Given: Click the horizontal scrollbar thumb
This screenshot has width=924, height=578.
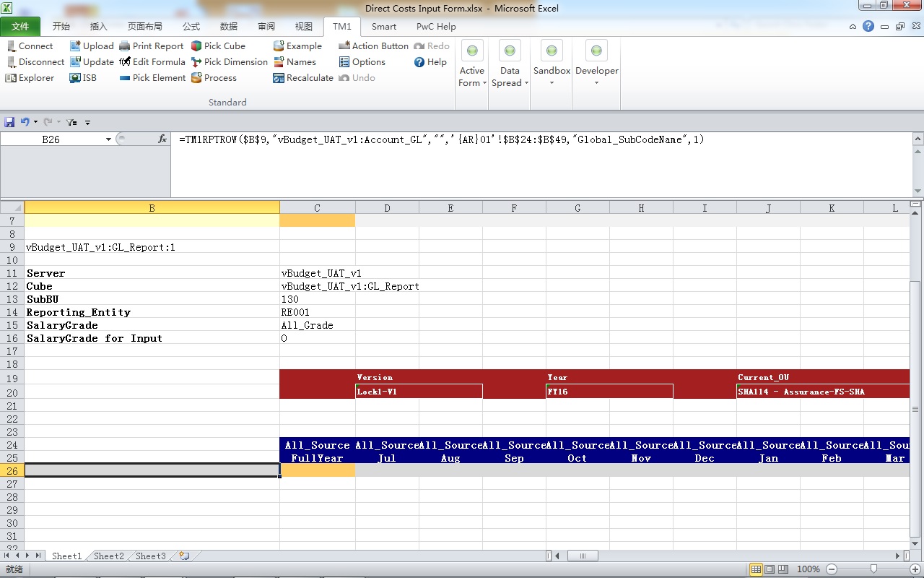Looking at the screenshot, I should click(583, 556).
